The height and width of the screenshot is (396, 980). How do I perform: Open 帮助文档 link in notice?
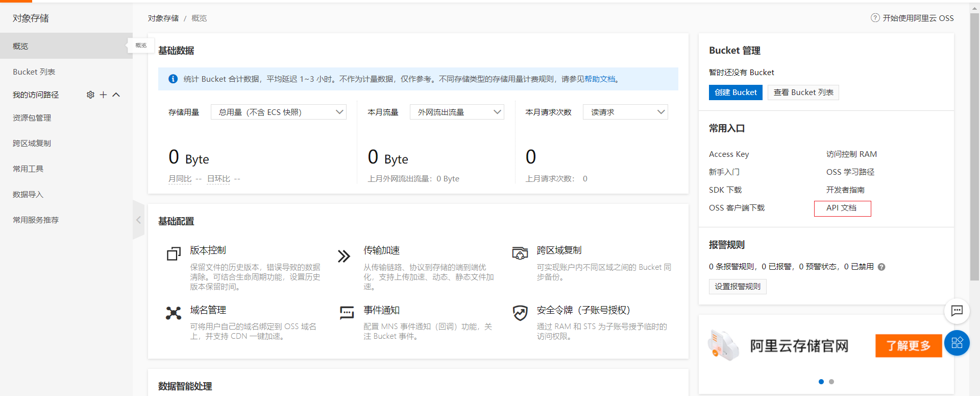600,79
